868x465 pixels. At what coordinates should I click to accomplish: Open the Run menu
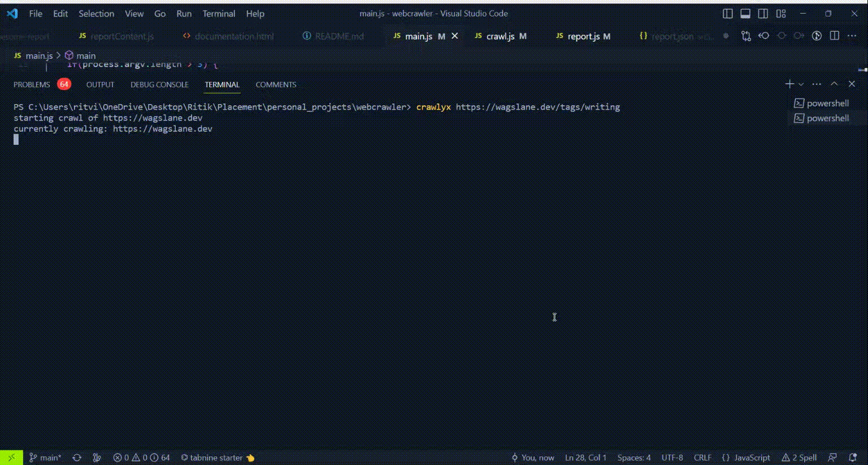184,14
